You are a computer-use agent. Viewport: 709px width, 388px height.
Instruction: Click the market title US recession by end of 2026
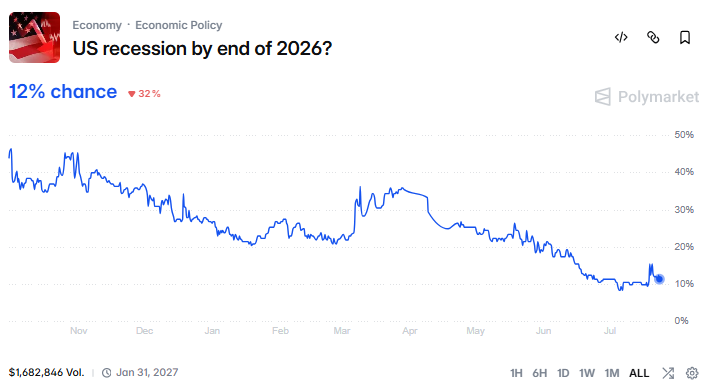pyautogui.click(x=202, y=48)
